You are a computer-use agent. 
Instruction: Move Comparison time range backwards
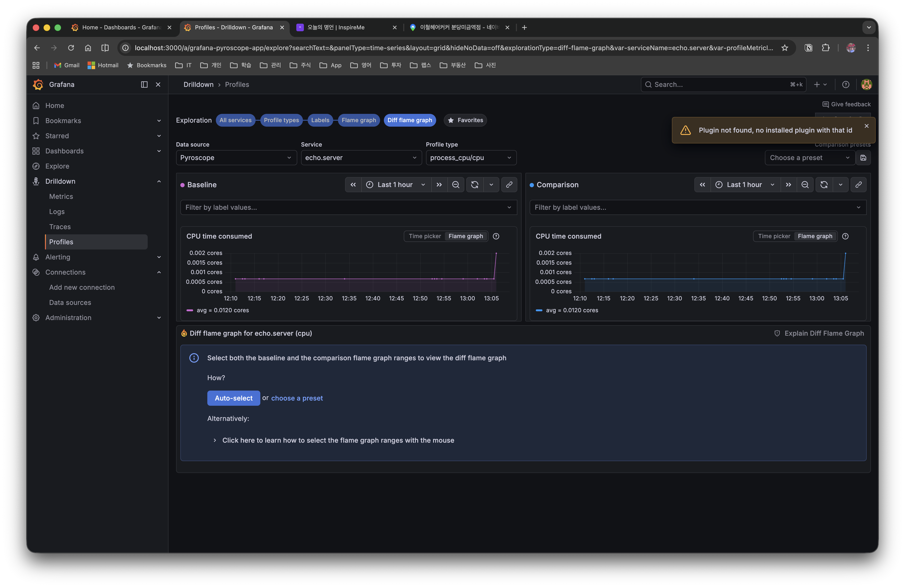pos(702,184)
